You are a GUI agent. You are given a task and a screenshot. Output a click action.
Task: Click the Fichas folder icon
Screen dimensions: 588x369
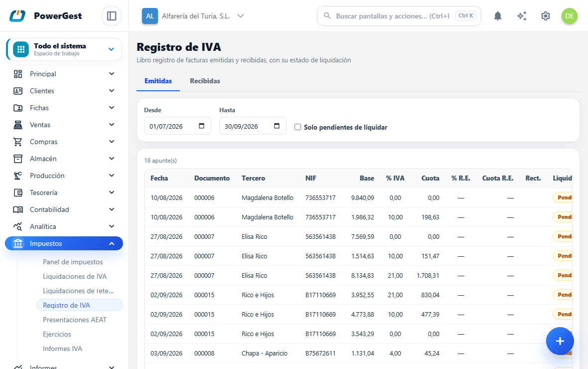pos(17,108)
